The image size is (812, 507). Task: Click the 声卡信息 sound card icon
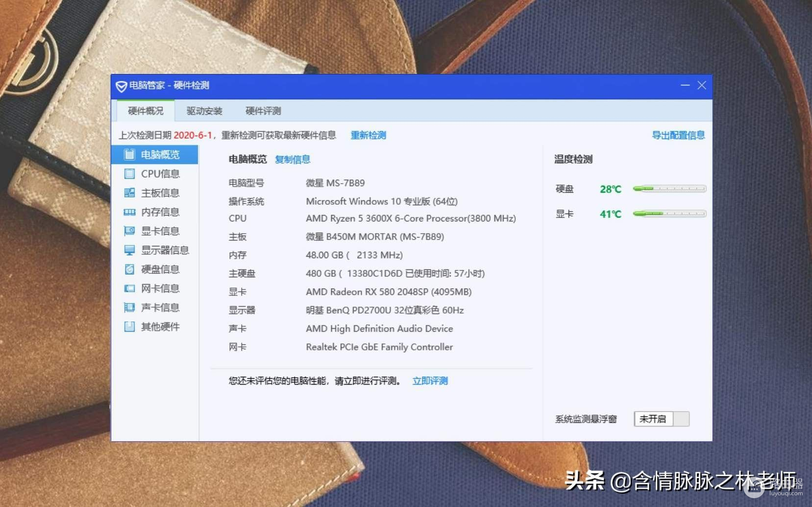coord(129,308)
